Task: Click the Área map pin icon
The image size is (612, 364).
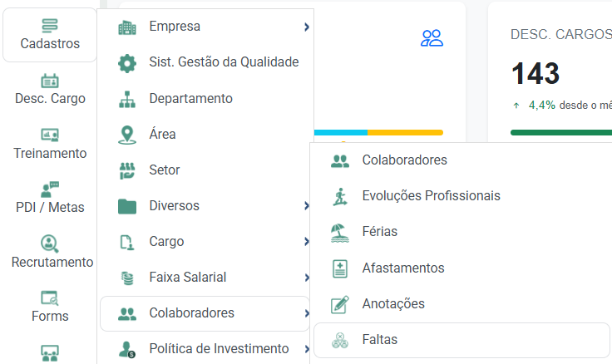Action: [127, 135]
